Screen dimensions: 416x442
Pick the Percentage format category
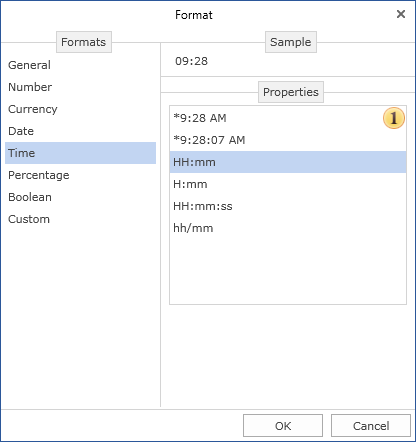click(x=80, y=175)
